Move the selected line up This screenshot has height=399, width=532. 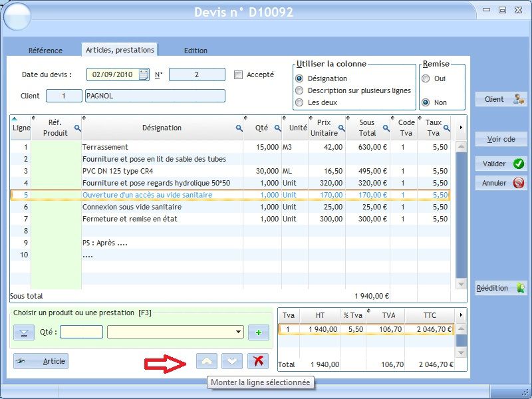(207, 361)
